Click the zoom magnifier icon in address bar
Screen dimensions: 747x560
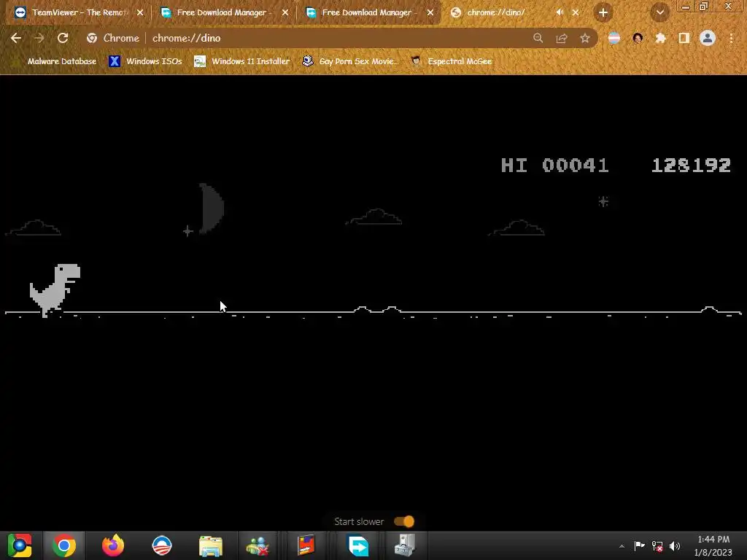538,38
